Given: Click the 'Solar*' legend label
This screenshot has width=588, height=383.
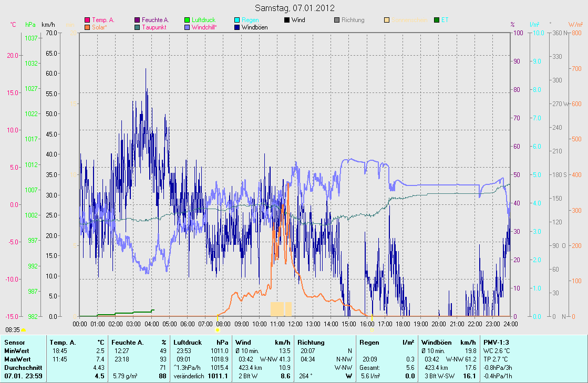Looking at the screenshot, I should point(99,27).
